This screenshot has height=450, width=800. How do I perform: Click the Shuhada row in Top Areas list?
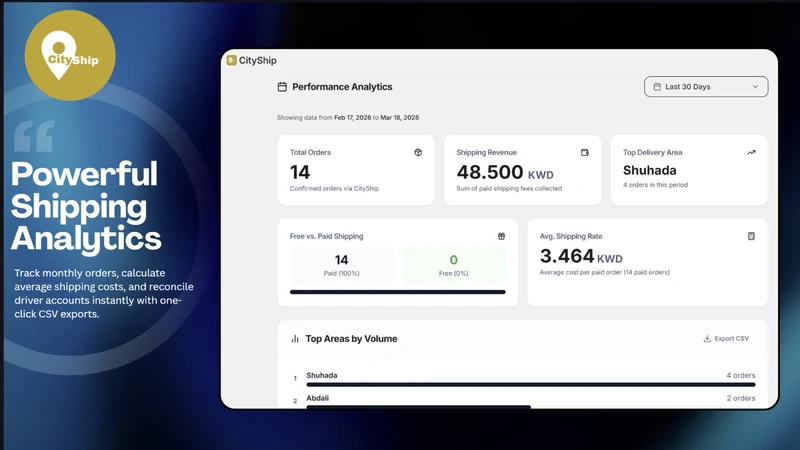tap(524, 378)
